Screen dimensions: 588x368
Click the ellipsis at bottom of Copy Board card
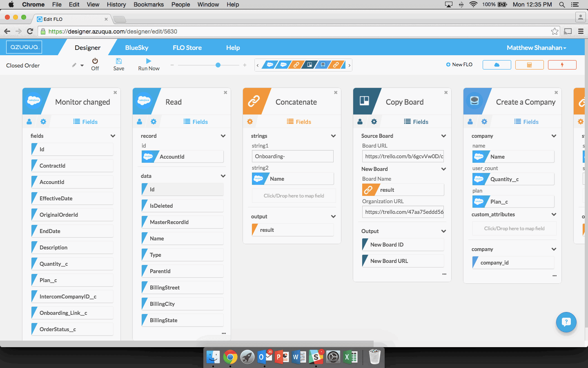point(444,274)
